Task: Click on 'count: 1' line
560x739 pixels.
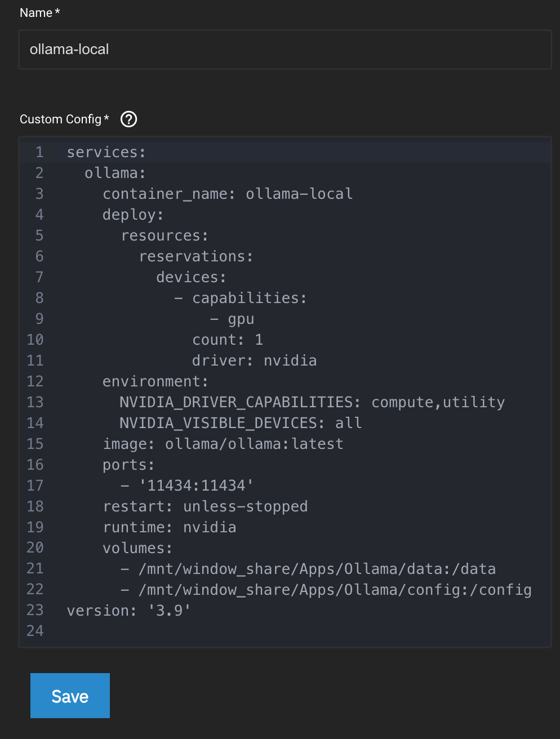Action: [228, 340]
